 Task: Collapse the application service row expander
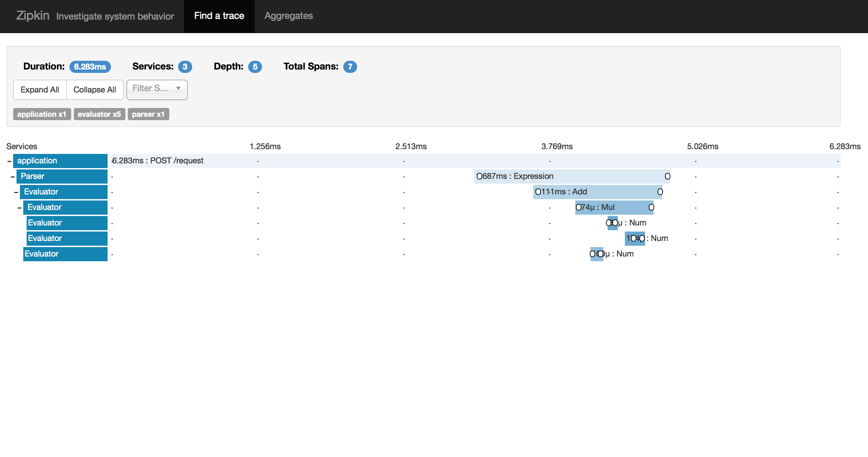9,161
